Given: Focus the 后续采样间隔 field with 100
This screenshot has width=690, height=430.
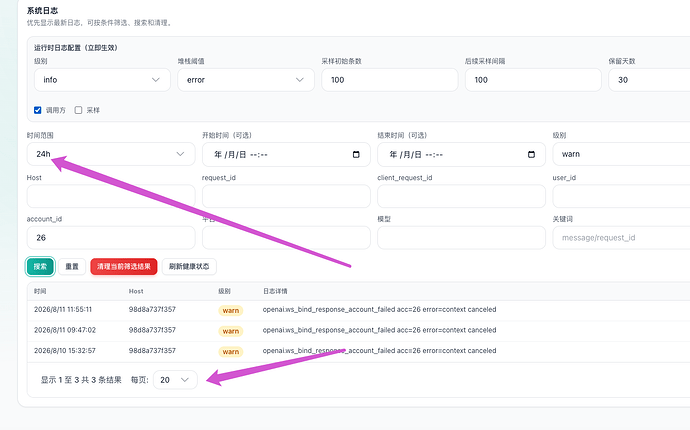Looking at the screenshot, I should 533,80.
